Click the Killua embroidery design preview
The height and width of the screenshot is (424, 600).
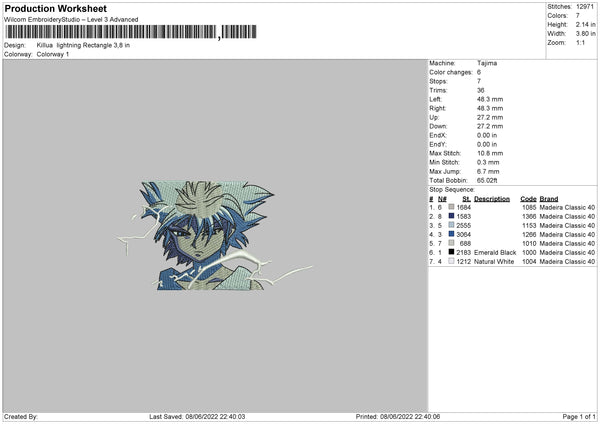pos(213,235)
